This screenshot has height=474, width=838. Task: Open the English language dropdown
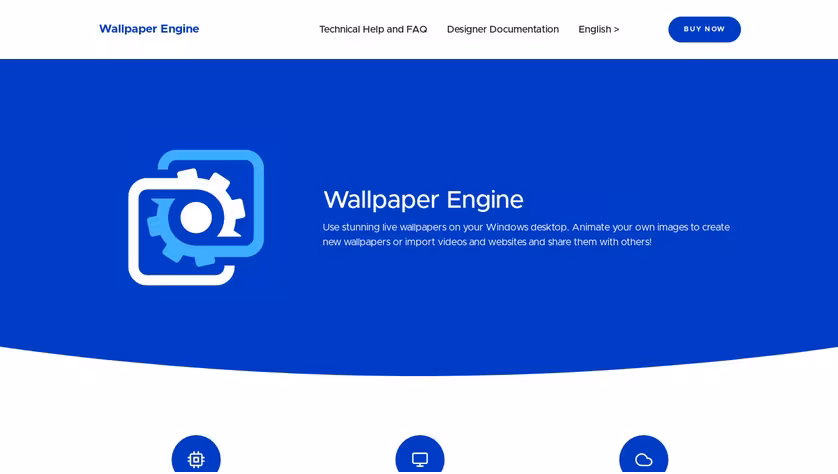[599, 29]
